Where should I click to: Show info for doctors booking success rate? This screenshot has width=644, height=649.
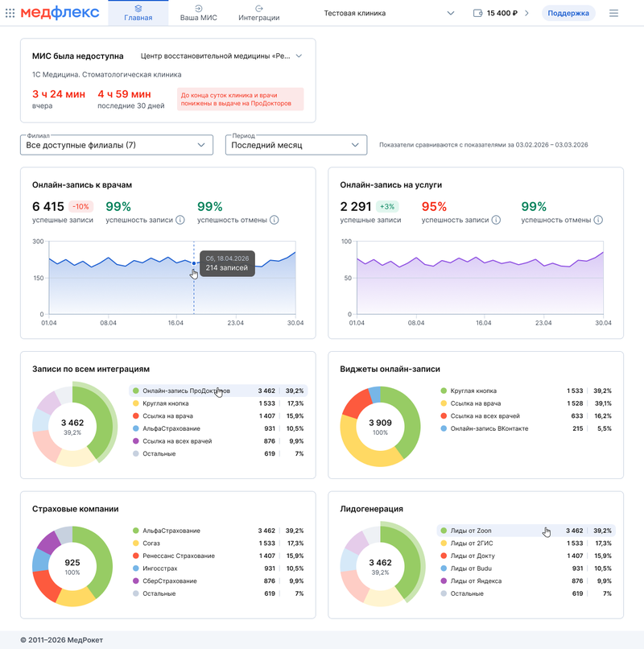pyautogui.click(x=180, y=220)
